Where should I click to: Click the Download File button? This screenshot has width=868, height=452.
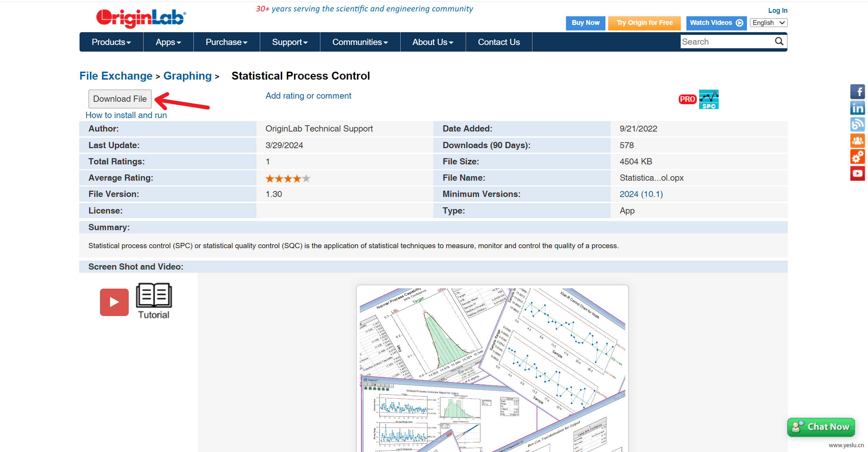tap(120, 99)
